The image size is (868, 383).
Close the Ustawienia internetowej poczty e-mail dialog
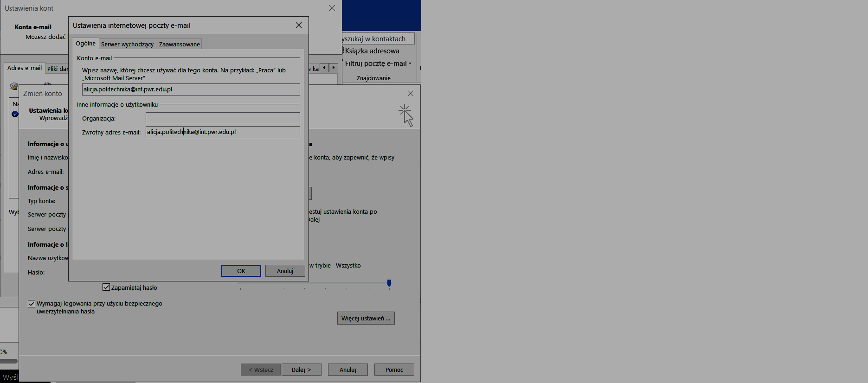(x=299, y=26)
